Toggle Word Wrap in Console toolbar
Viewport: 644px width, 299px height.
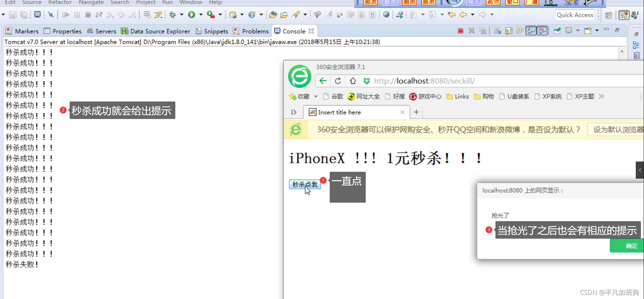point(520,31)
